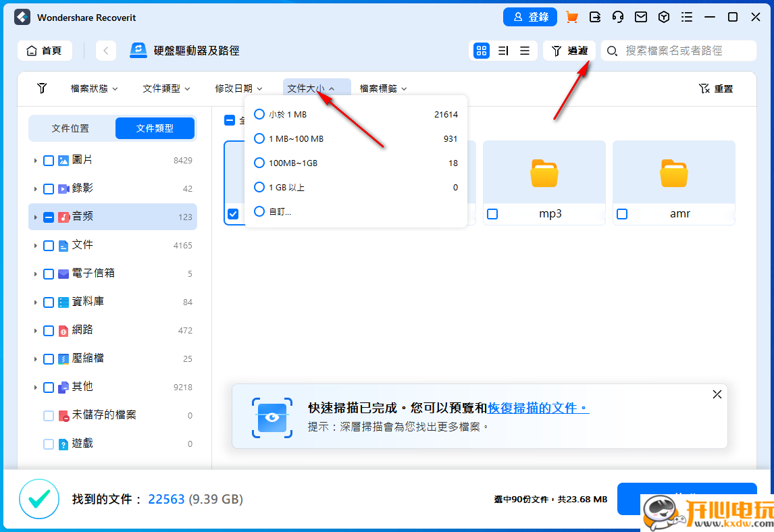774x532 pixels.
Task: Open the 檔案標籤 dropdown
Action: 382,88
